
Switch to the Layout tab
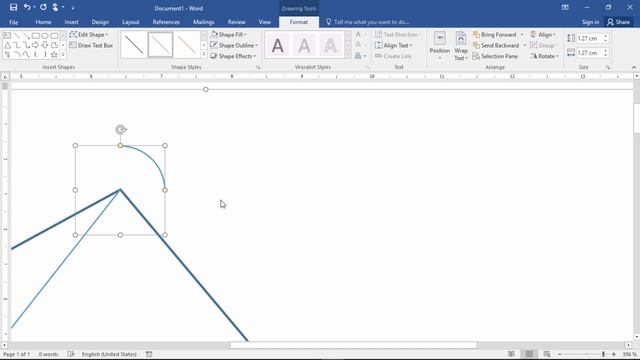131,22
